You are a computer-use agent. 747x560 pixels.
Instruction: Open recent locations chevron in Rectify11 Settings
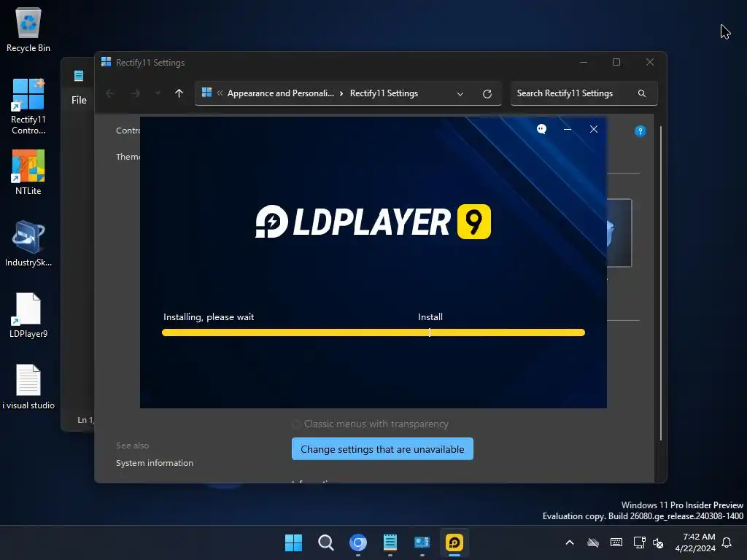pyautogui.click(x=158, y=93)
